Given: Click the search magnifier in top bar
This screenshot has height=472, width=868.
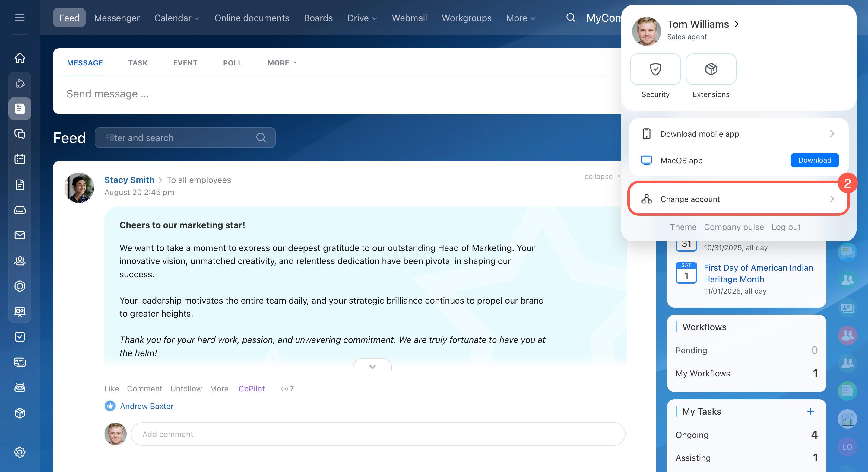Looking at the screenshot, I should pyautogui.click(x=570, y=18).
